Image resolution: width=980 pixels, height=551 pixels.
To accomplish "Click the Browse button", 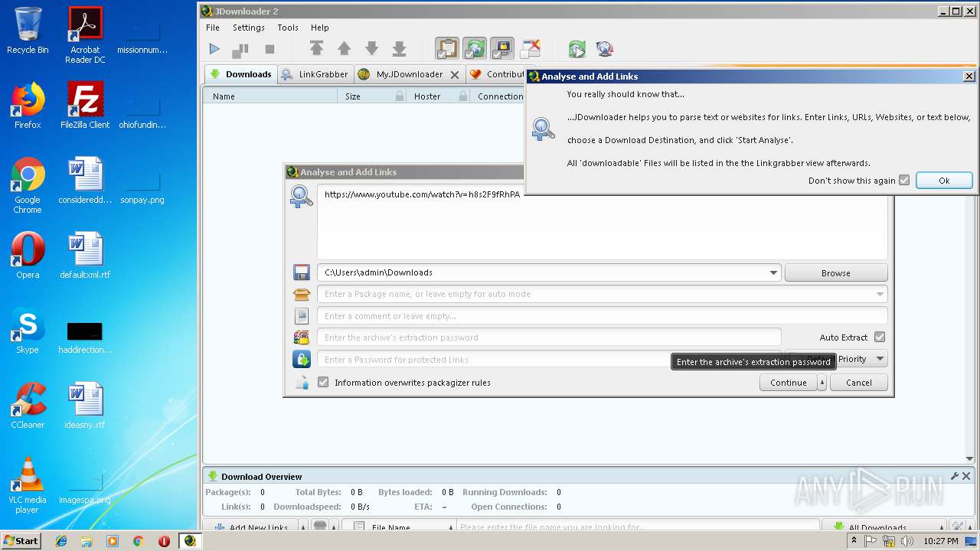I will 836,272.
